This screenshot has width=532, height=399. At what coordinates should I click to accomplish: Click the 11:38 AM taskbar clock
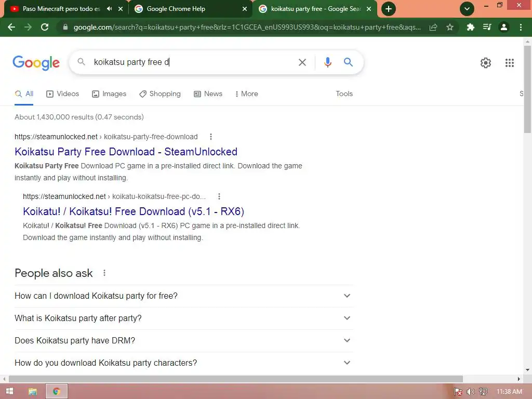coord(509,392)
